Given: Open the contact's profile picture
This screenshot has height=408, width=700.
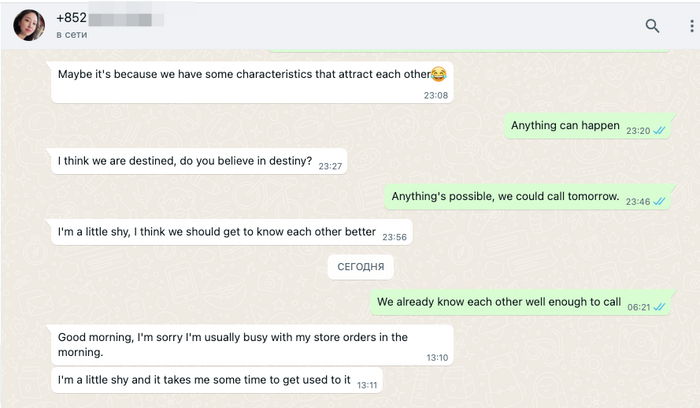Looking at the screenshot, I should [29, 25].
